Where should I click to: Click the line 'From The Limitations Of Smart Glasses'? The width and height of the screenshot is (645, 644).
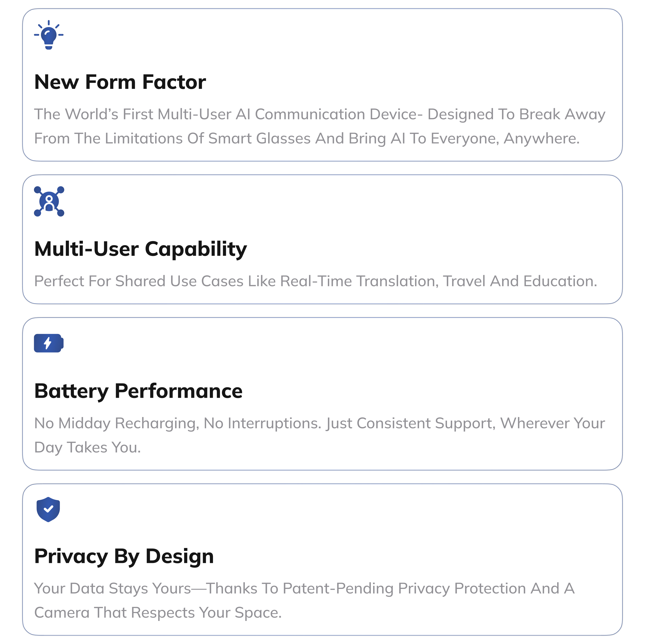click(307, 139)
